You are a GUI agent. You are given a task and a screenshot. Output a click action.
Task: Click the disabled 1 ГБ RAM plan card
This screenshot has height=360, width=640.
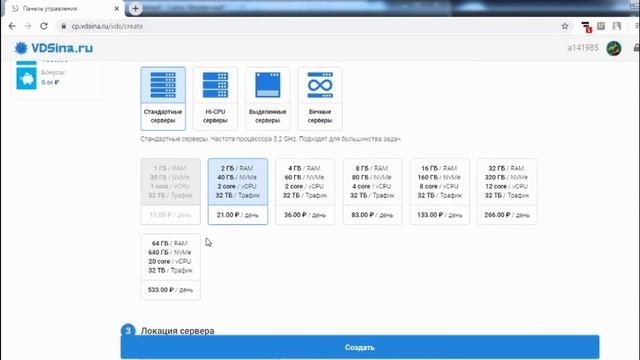coord(171,191)
